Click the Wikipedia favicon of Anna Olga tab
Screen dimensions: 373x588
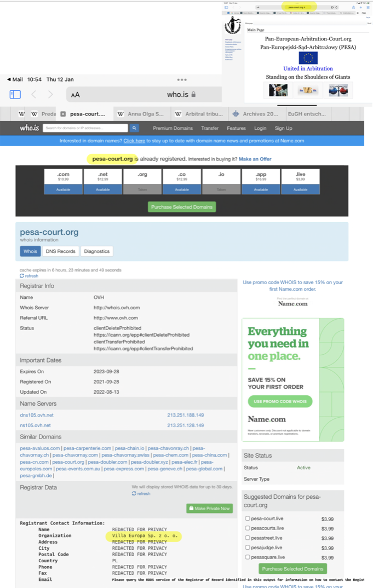(x=120, y=114)
